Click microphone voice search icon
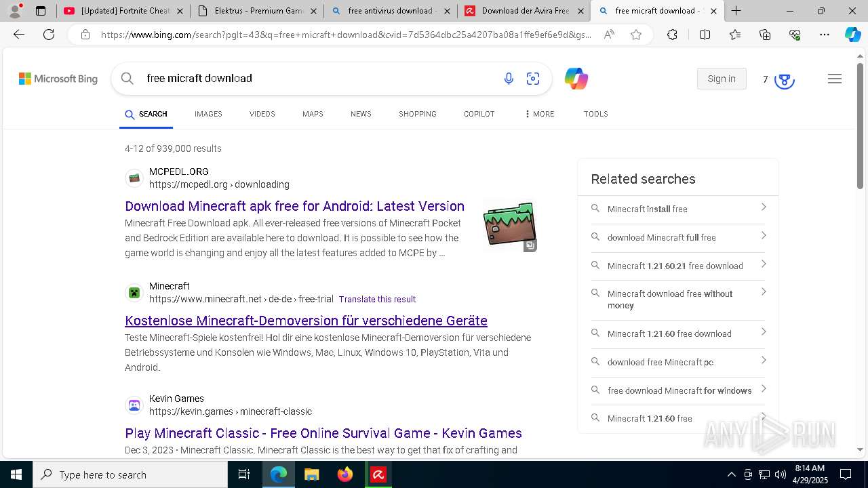 509,79
